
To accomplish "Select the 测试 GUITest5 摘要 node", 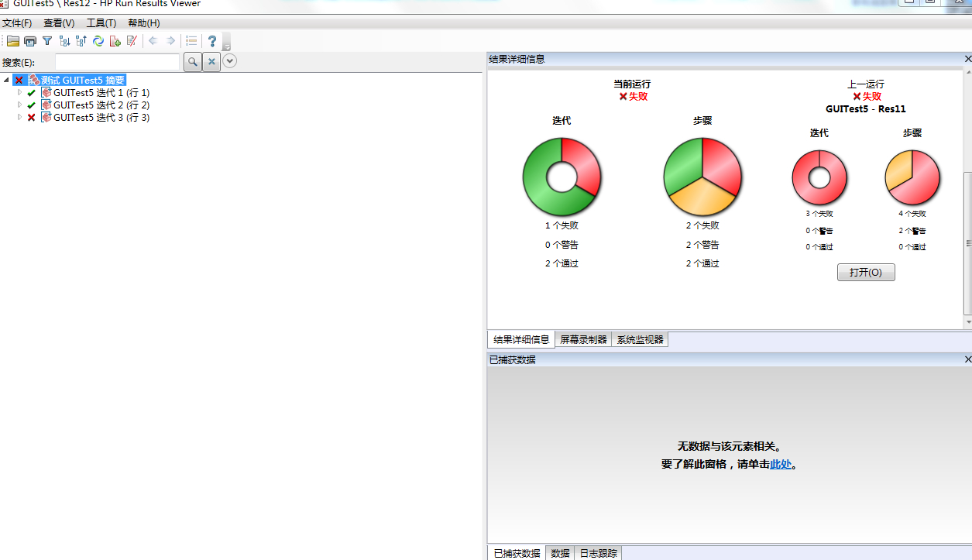I will [82, 81].
